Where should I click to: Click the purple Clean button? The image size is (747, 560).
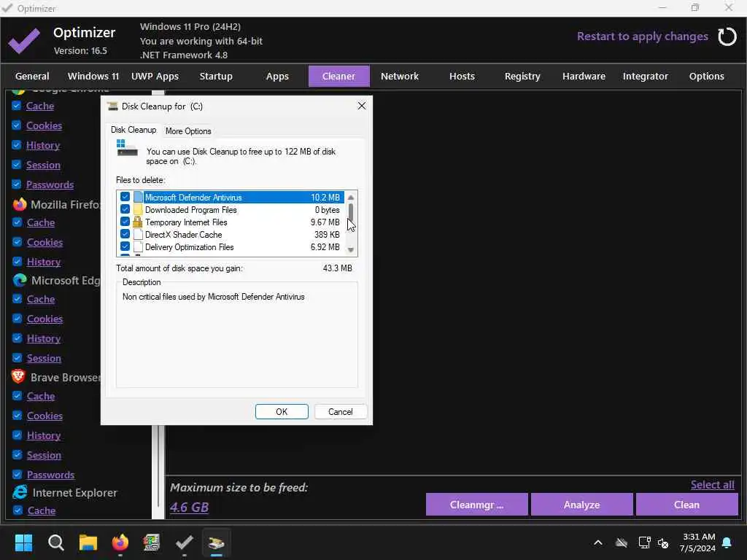(686, 505)
